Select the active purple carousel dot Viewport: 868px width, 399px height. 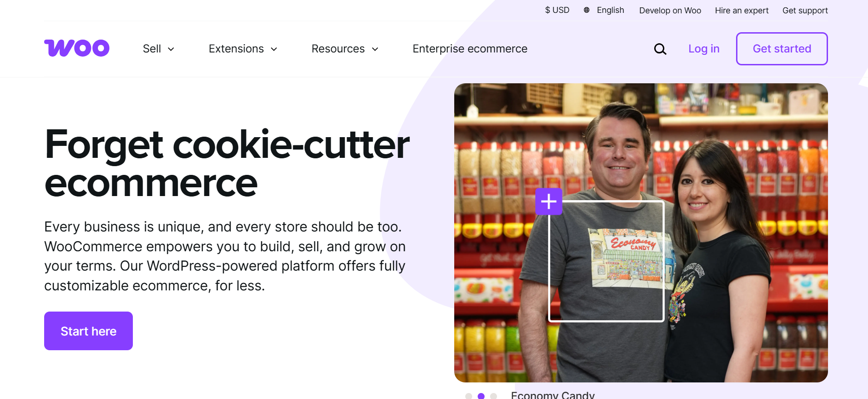point(481,396)
